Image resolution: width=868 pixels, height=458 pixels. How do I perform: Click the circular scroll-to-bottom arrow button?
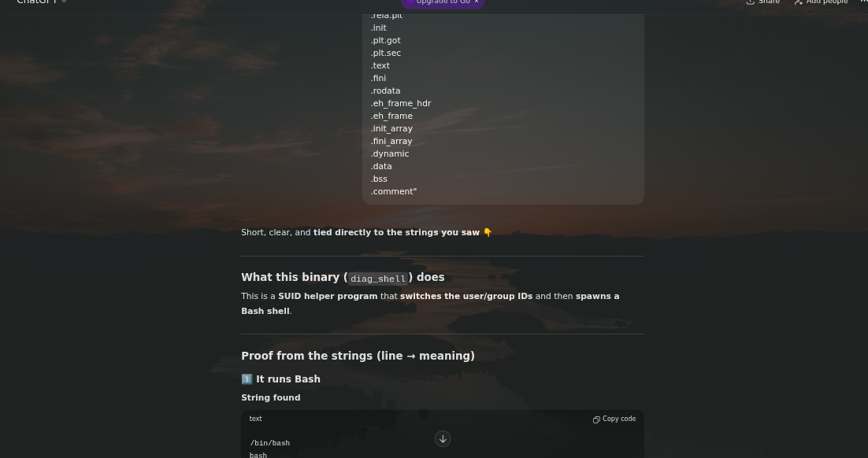[x=442, y=439]
